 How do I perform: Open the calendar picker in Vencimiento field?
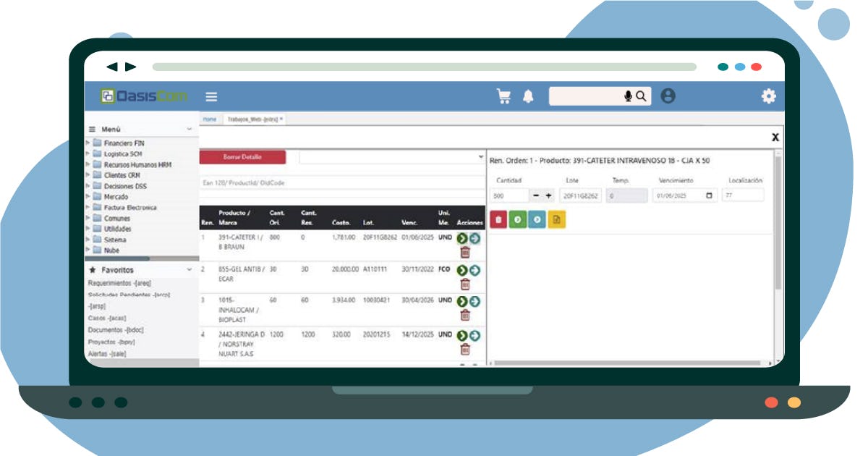[x=709, y=195]
